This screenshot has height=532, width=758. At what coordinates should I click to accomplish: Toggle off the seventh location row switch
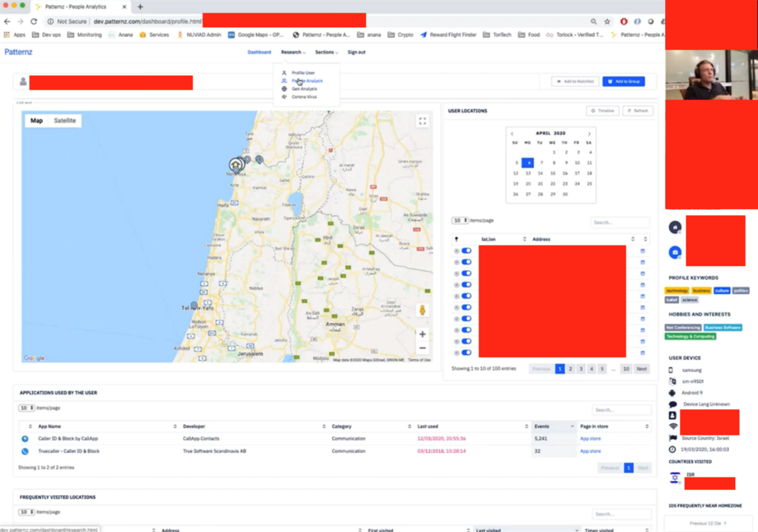click(466, 319)
